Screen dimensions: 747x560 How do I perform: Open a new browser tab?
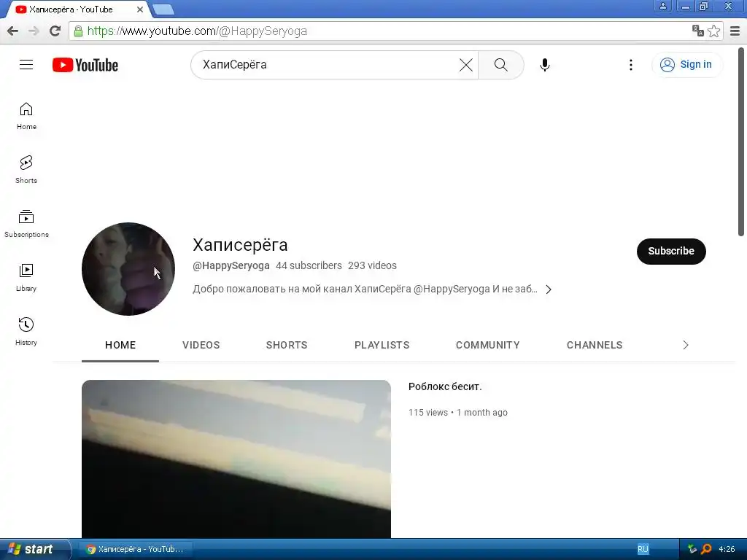click(x=163, y=9)
